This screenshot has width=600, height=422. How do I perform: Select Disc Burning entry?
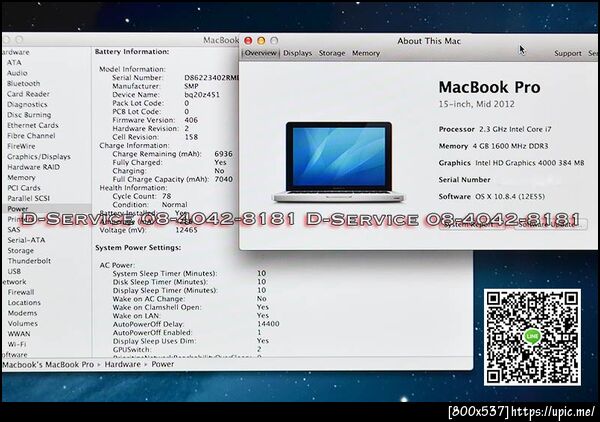click(29, 114)
